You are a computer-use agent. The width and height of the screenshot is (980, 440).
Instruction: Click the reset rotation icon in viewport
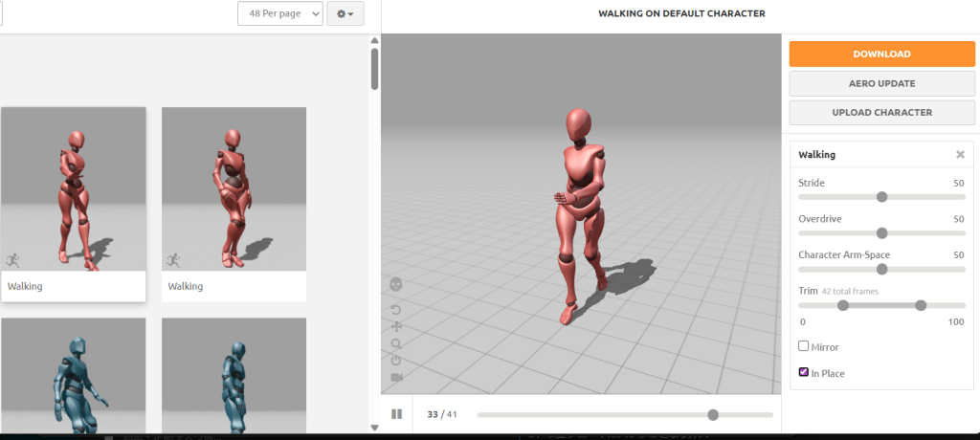click(x=396, y=310)
